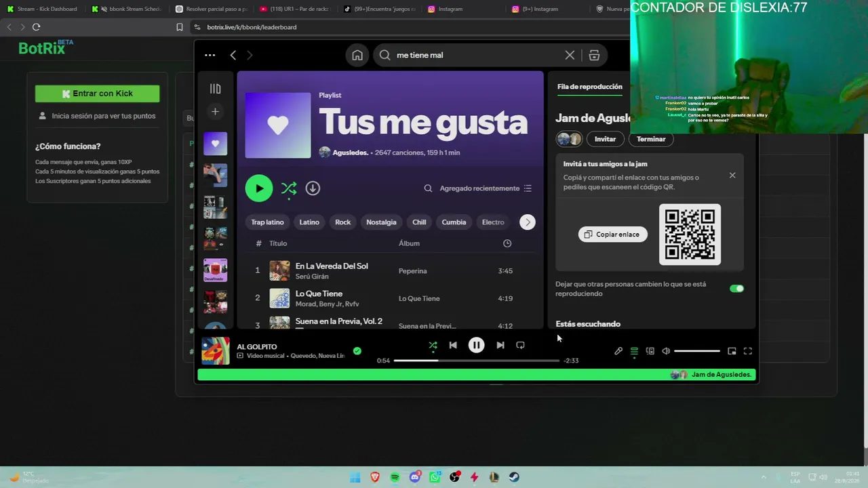Open the album link 'Peperina'
The height and width of the screenshot is (488, 868).
(x=413, y=271)
